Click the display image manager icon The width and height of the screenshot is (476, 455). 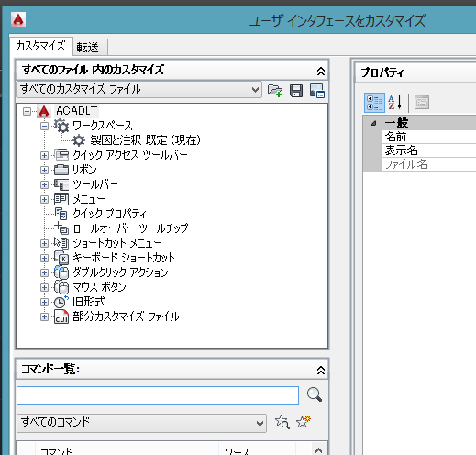317,91
